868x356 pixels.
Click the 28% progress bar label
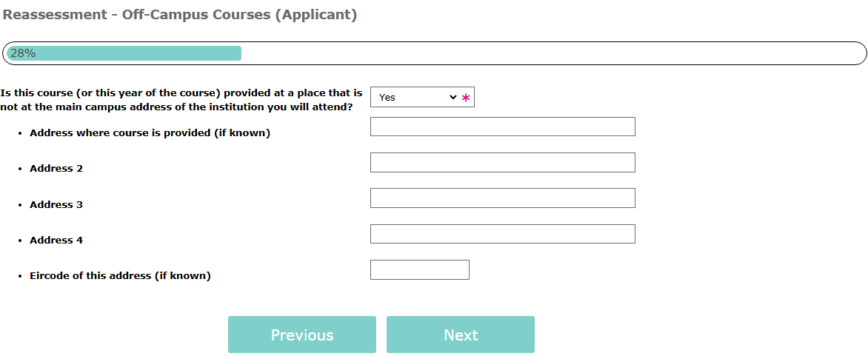[x=23, y=53]
